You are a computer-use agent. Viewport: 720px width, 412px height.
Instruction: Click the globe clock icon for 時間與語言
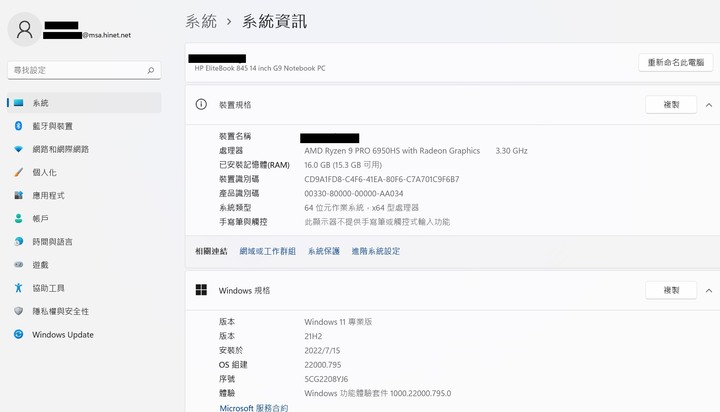pos(18,242)
